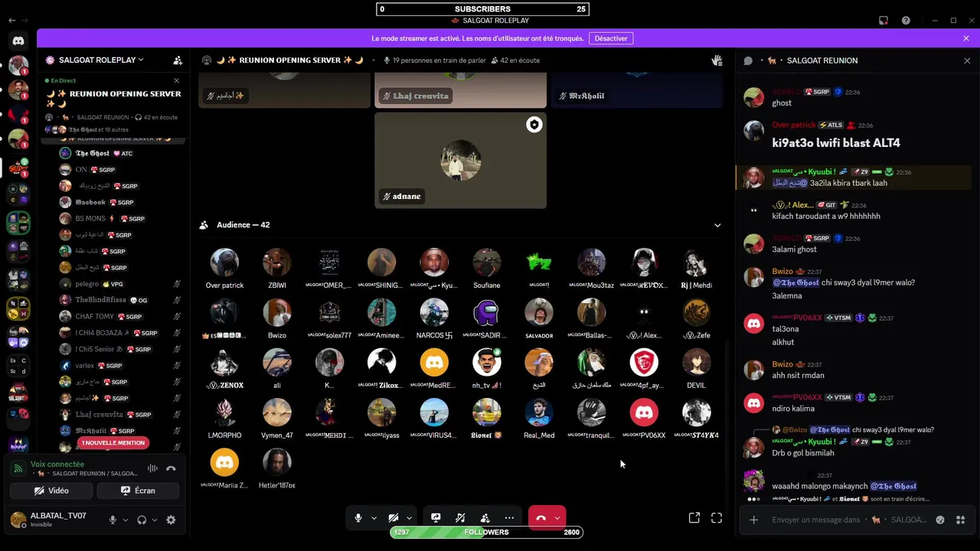Share your screen from call controls
Screen dimensions: 980x551
tap(436, 518)
